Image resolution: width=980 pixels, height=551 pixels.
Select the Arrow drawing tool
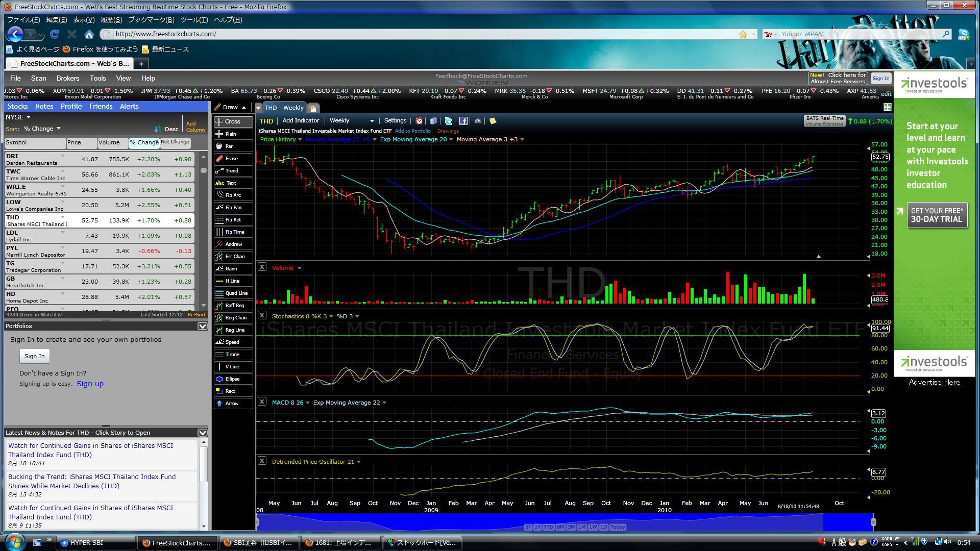(233, 404)
